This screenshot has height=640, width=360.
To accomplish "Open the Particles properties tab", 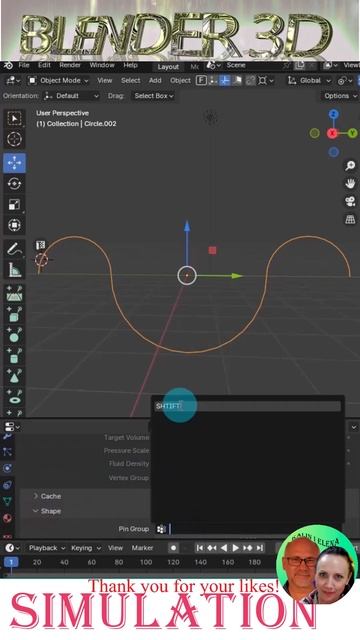I will coord(7,451).
